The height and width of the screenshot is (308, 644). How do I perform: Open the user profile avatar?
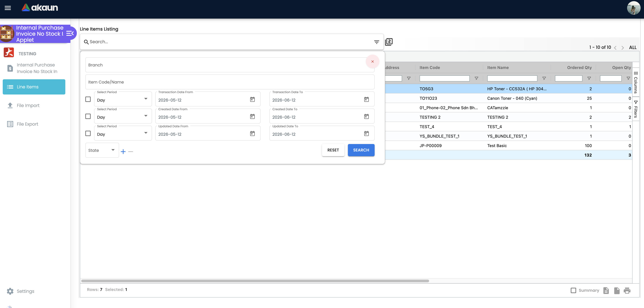point(634,8)
